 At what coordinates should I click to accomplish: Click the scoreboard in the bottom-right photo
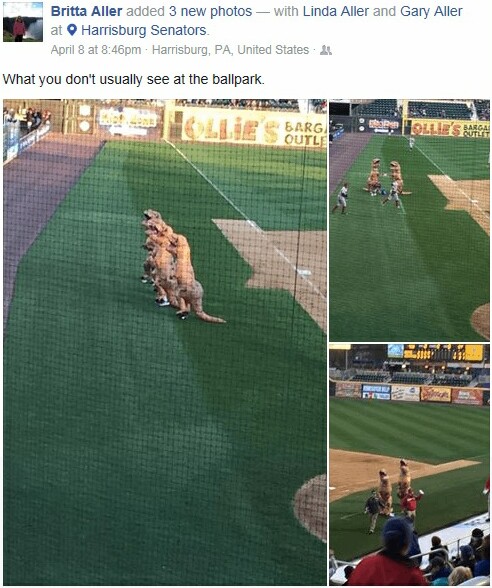coord(436,352)
